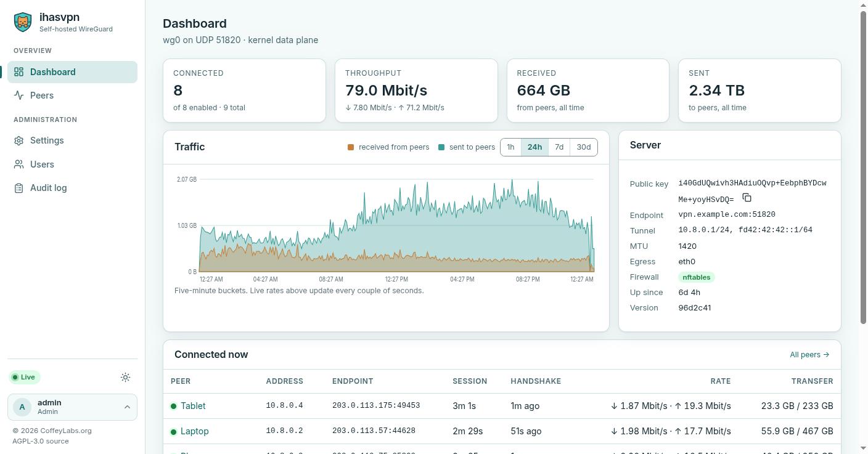
Task: Copy the server public key
Action: coord(747,198)
